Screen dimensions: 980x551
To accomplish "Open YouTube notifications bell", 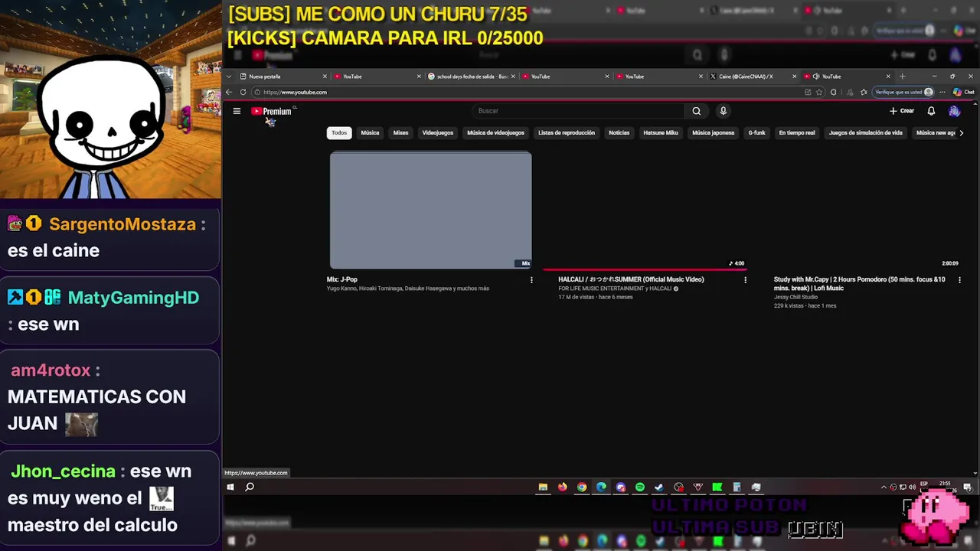I will pyautogui.click(x=931, y=111).
